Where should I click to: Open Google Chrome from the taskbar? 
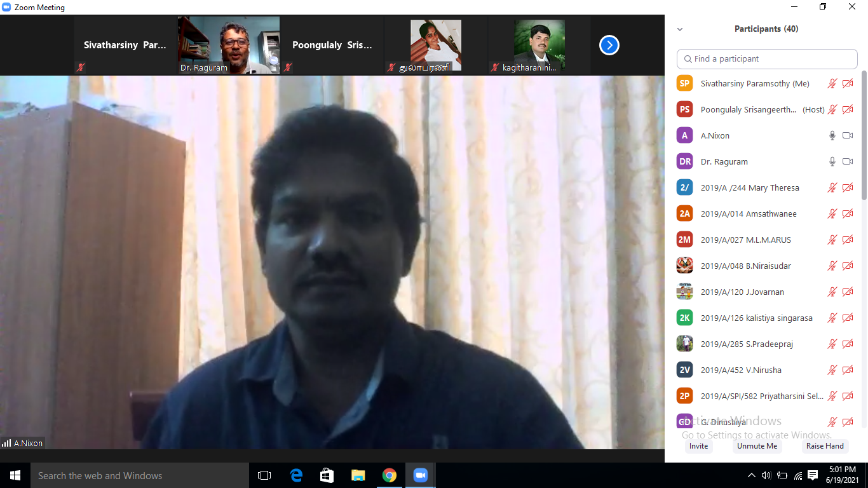[390, 475]
